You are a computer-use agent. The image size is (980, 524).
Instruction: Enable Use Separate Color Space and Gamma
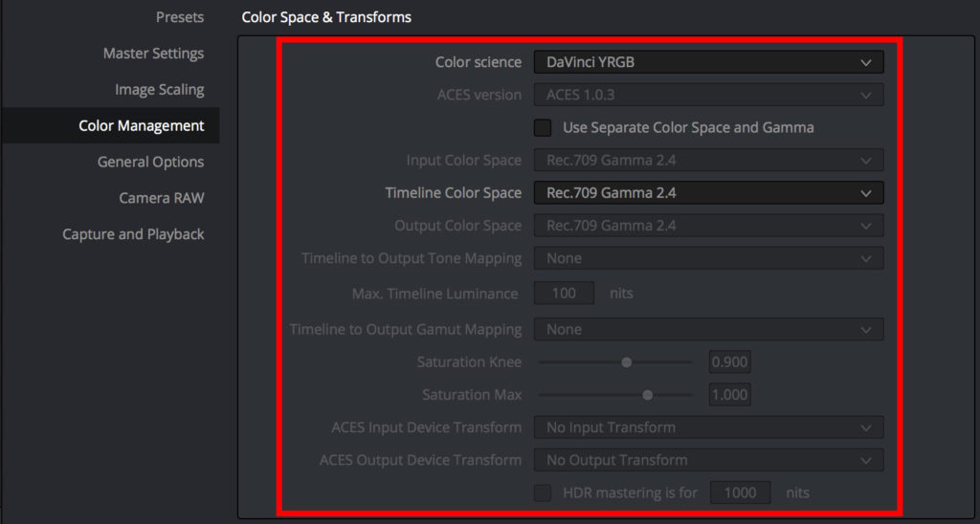[x=543, y=128]
